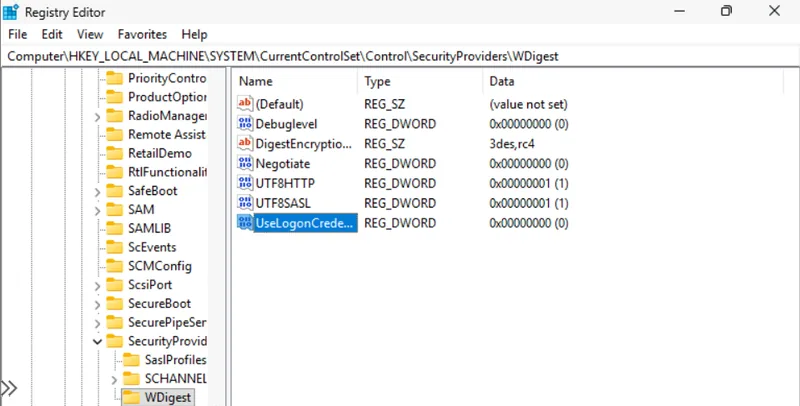Expand the SecurePipeServers tree node
Viewport: 800px width, 406px height.
click(97, 324)
